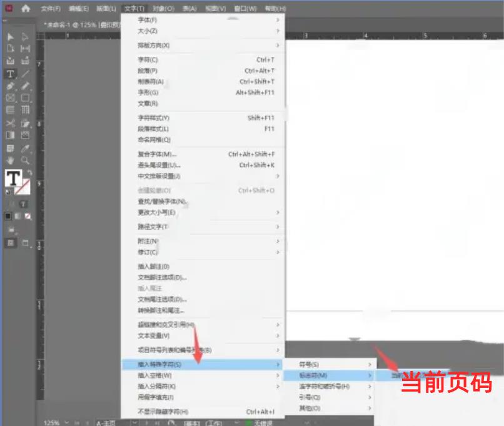Screen dimensions: 504x426
Task: Select the Direct Selection tool
Action: tap(25, 37)
